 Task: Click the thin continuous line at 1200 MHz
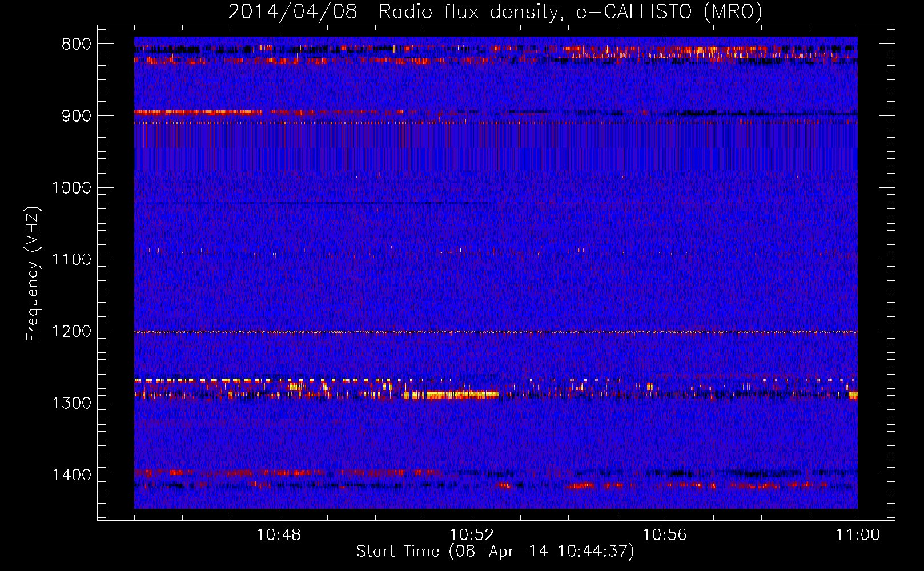point(496,332)
